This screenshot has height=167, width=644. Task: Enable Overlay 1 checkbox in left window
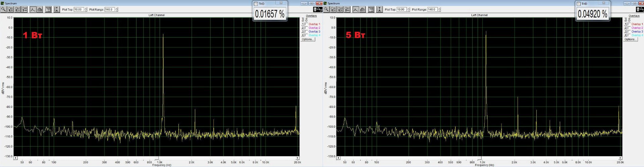306,24
